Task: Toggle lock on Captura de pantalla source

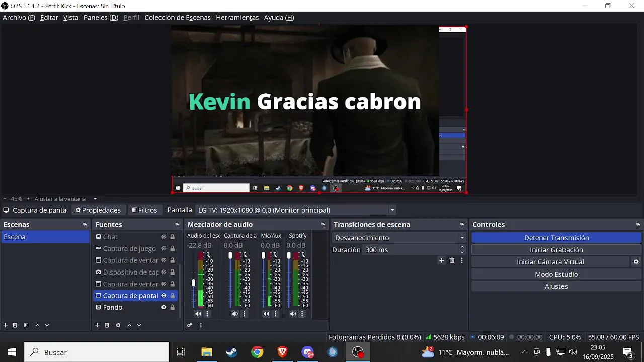Action: point(172,296)
